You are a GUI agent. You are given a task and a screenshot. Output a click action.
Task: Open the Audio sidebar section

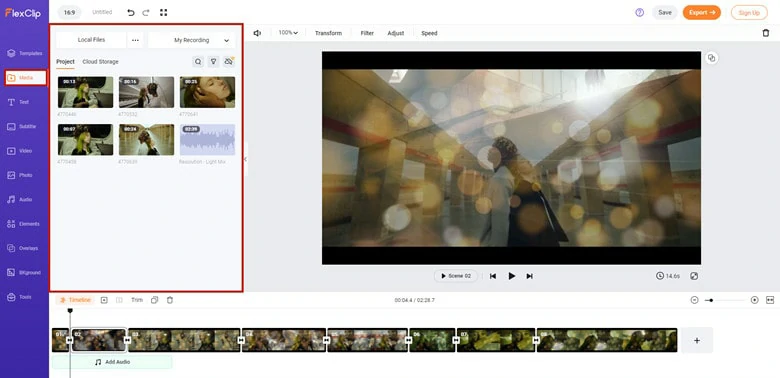(20, 199)
